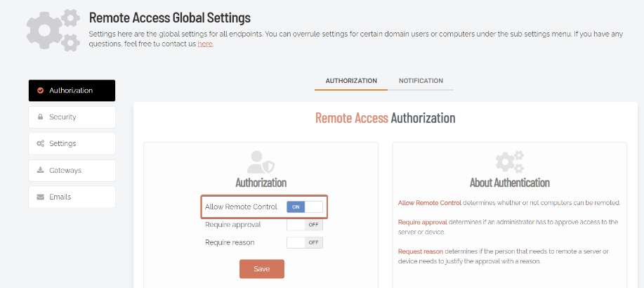This screenshot has height=288, width=644.
Task: Click the Allow Remote Control label text
Action: point(241,207)
